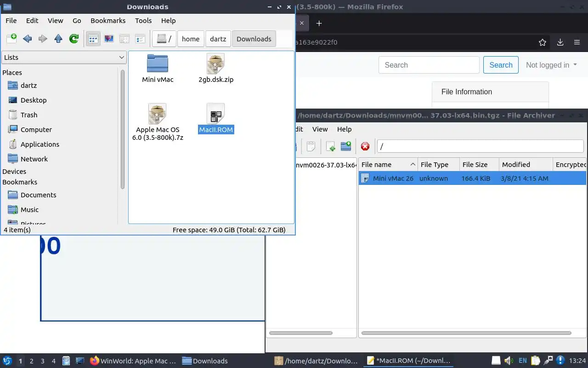Open a new tab in file manager
588x368 pixels.
[x=11, y=39]
